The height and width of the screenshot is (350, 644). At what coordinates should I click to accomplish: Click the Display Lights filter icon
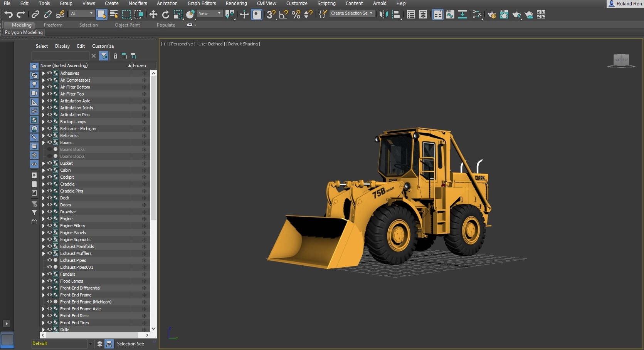pos(34,84)
